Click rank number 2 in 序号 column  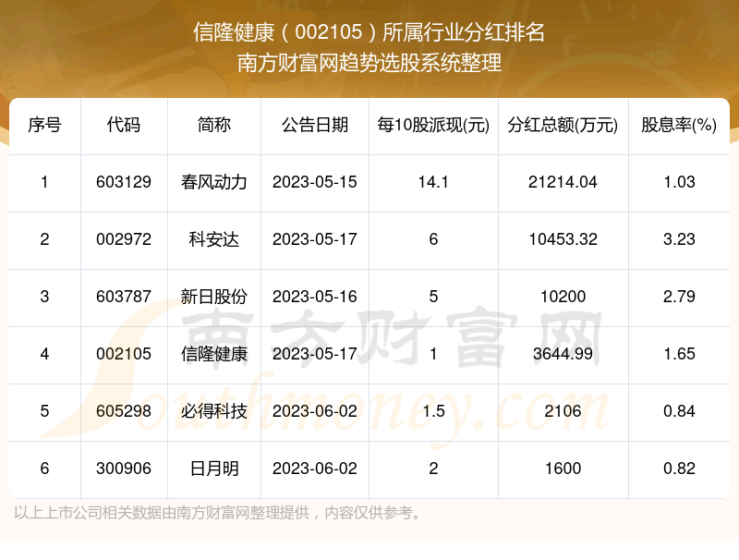[x=44, y=239]
